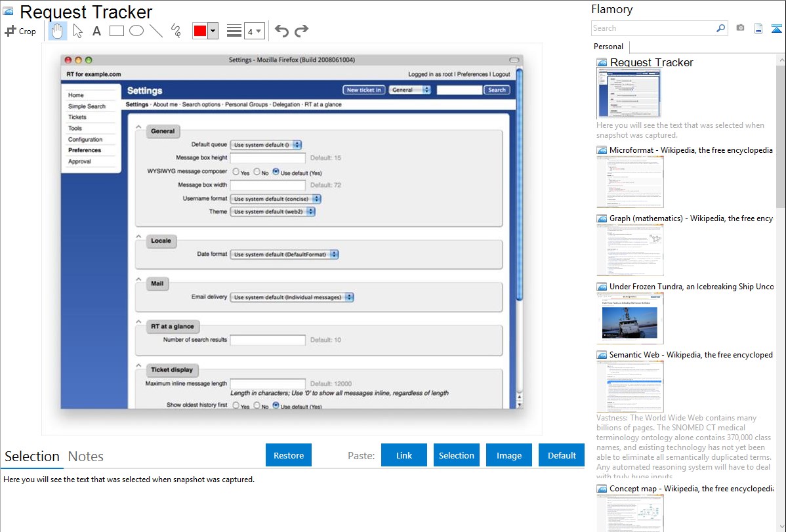Click snapshot icon beside Semantic Web title
This screenshot has width=786, height=532.
coord(602,355)
